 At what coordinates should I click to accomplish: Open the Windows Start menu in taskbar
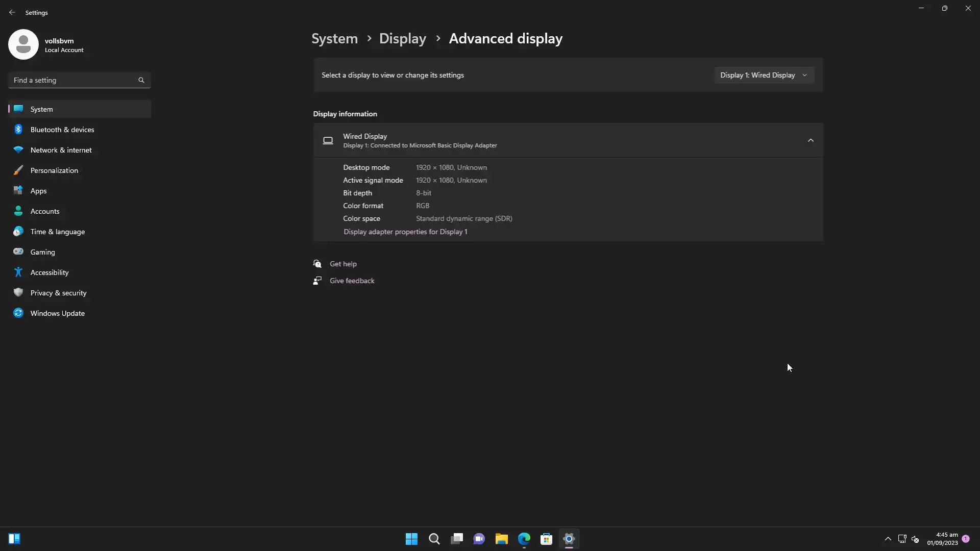411,539
